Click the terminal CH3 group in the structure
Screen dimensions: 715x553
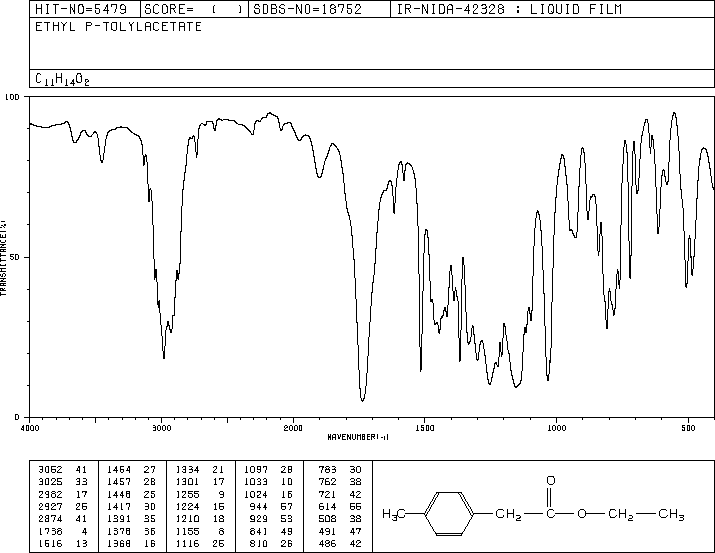(x=671, y=514)
